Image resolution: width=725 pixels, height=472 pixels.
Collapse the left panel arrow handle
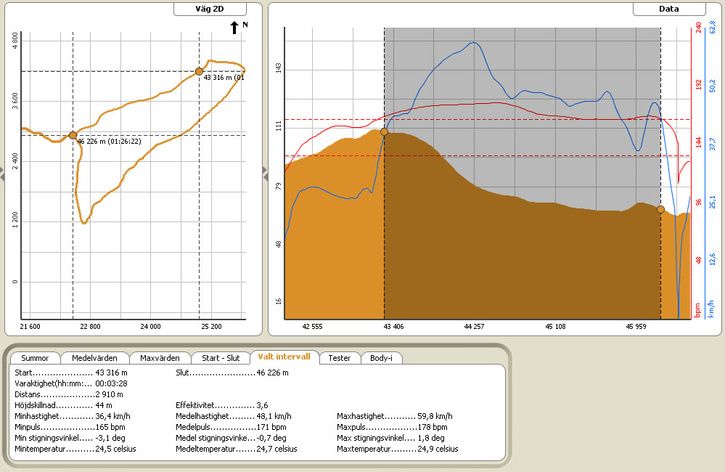pyautogui.click(x=2, y=174)
